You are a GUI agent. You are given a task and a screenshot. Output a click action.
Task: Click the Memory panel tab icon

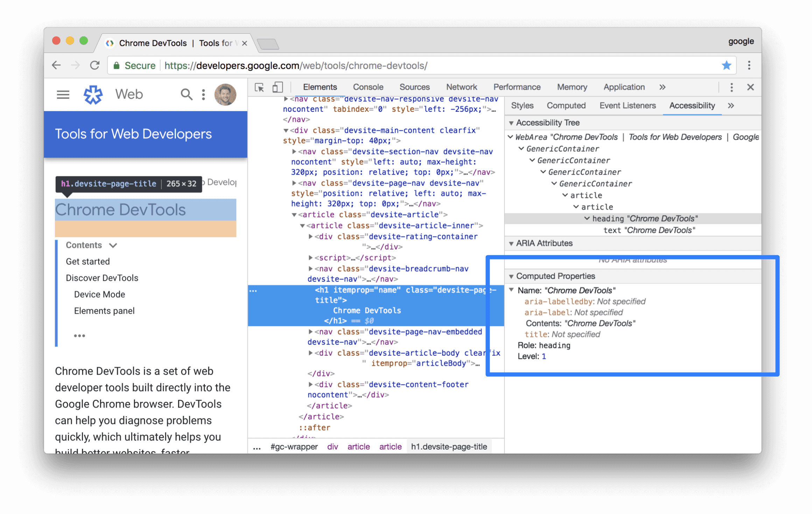click(x=571, y=87)
